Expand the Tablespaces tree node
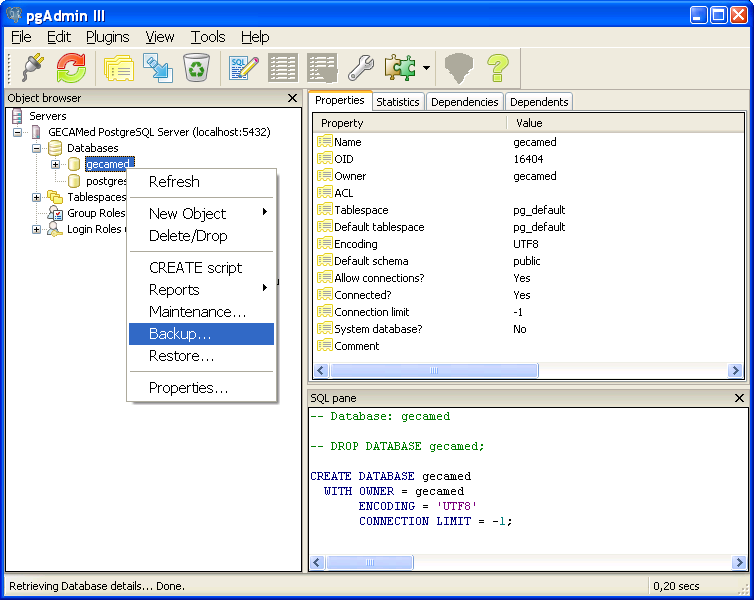Viewport: 754px width, 600px height. coord(37,197)
